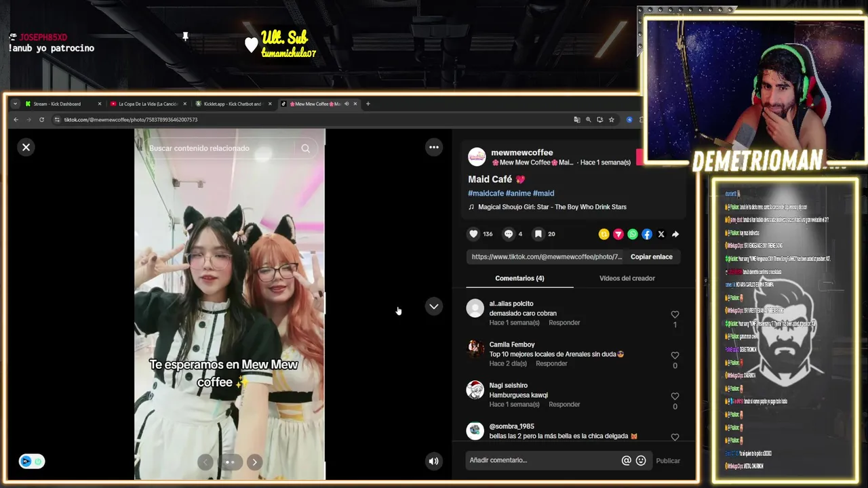Screen dimensions: 868x488
Task: Like Nagi seishiro's comment
Action: click(675, 396)
